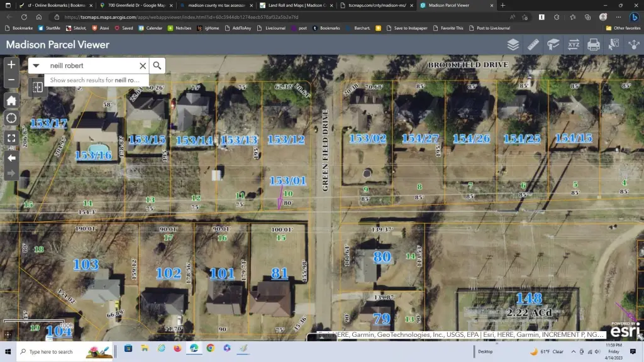Screen dimensions: 644x362
Task: Toggle the swipe layer tool
Action: (37, 87)
